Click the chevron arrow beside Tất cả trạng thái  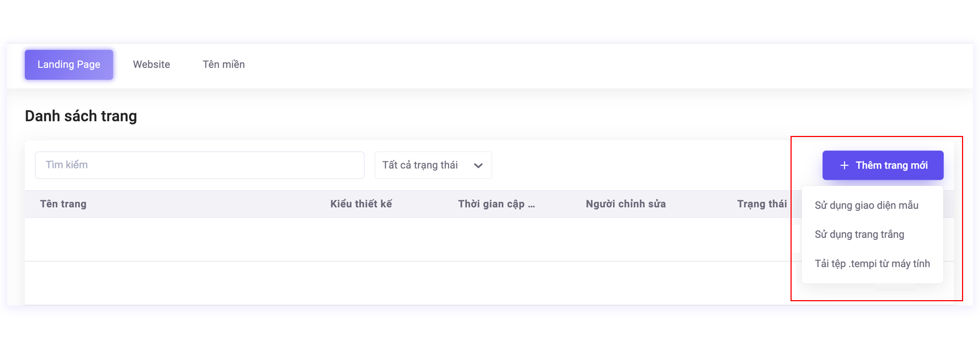478,166
